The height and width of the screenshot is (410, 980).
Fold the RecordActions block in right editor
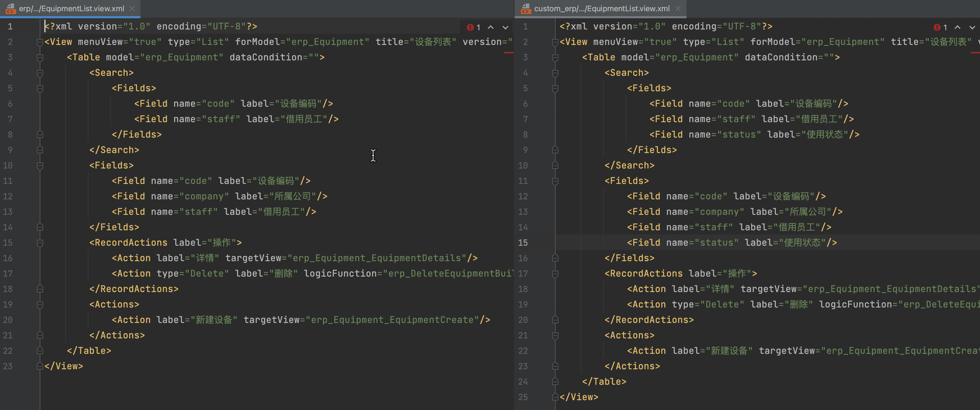tap(555, 273)
